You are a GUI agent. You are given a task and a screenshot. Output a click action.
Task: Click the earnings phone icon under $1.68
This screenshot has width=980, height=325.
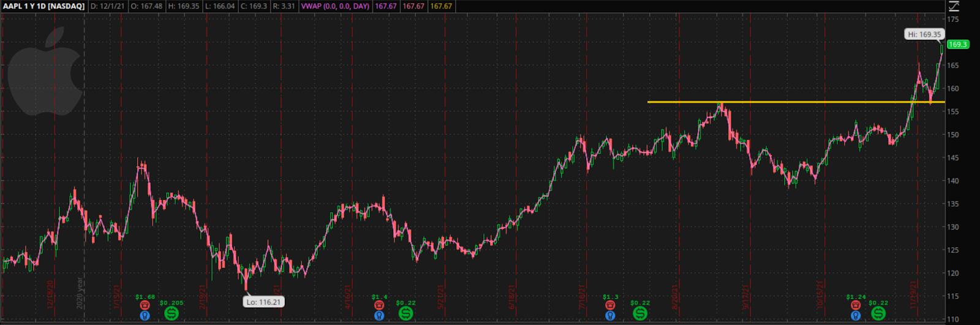click(x=145, y=305)
